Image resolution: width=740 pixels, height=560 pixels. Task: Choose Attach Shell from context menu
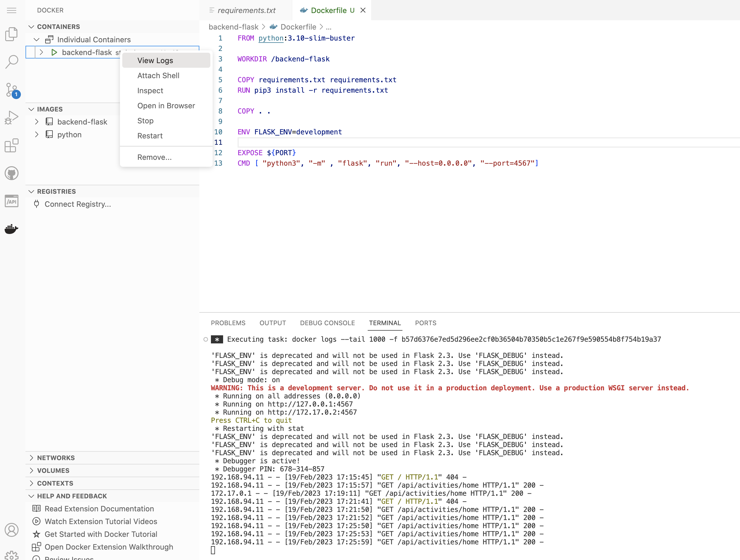(158, 76)
